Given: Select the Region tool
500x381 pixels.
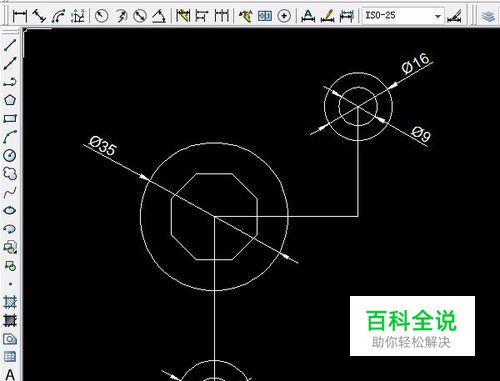Looking at the screenshot, I should (x=10, y=339).
